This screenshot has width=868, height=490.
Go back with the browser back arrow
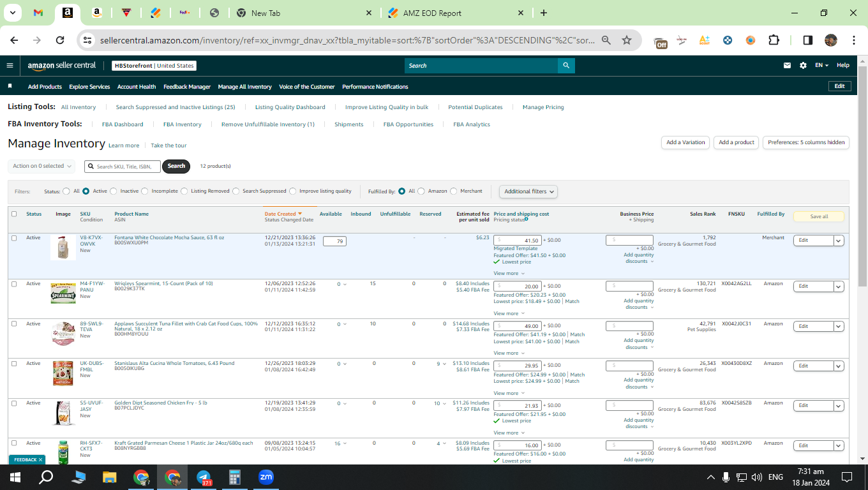[x=14, y=40]
